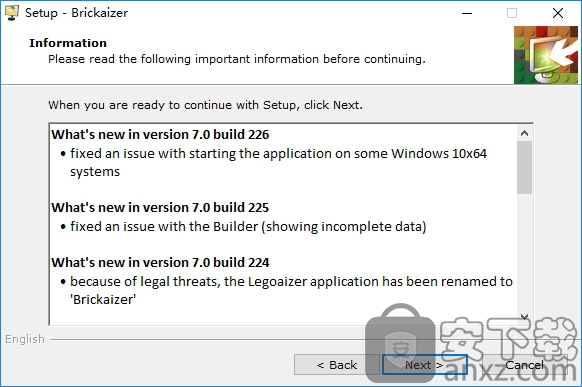Click the Windows 10x64 fix bullet text

tap(278, 163)
